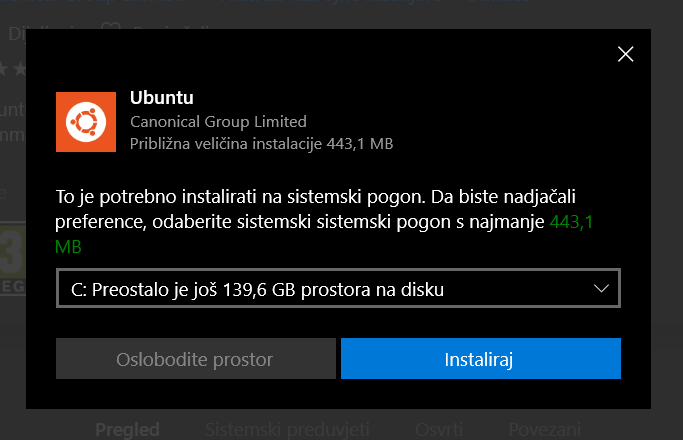The image size is (683, 440).
Task: Click the star rating in the background
Action: (x=12, y=69)
